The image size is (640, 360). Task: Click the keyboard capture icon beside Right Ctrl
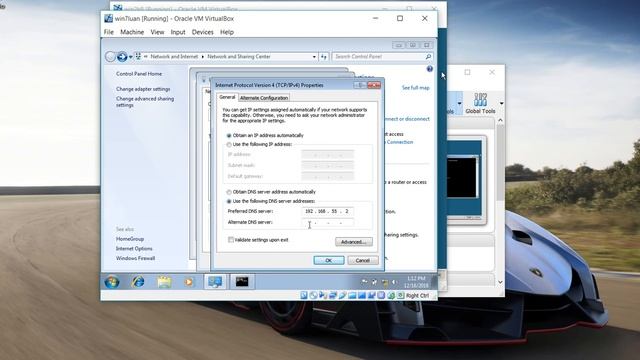click(400, 295)
